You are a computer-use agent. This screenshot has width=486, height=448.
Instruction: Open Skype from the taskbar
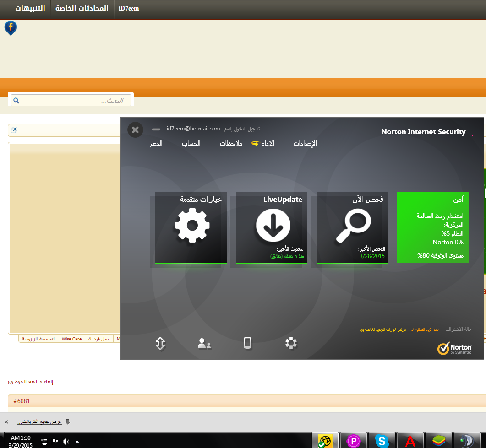382,441
